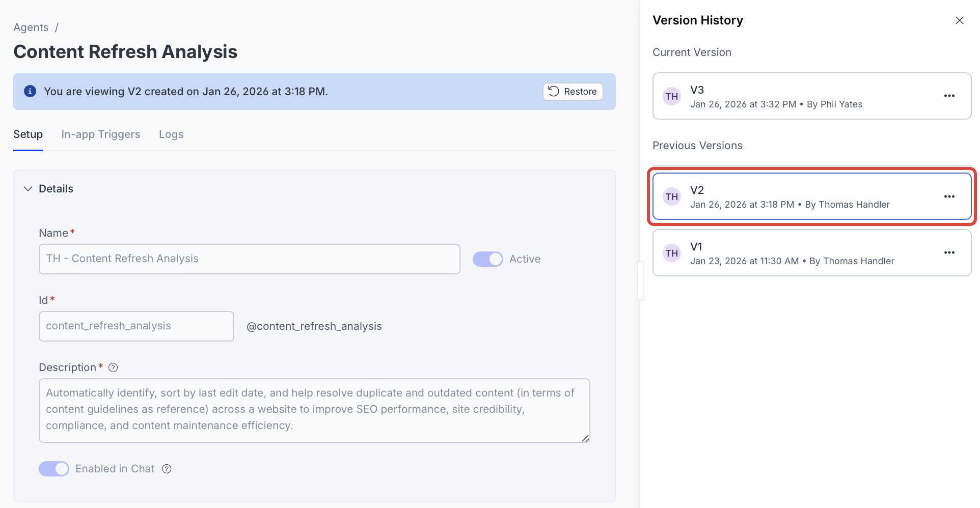Toggle the Enabled in Chat switch
This screenshot has height=508, width=980.
54,469
